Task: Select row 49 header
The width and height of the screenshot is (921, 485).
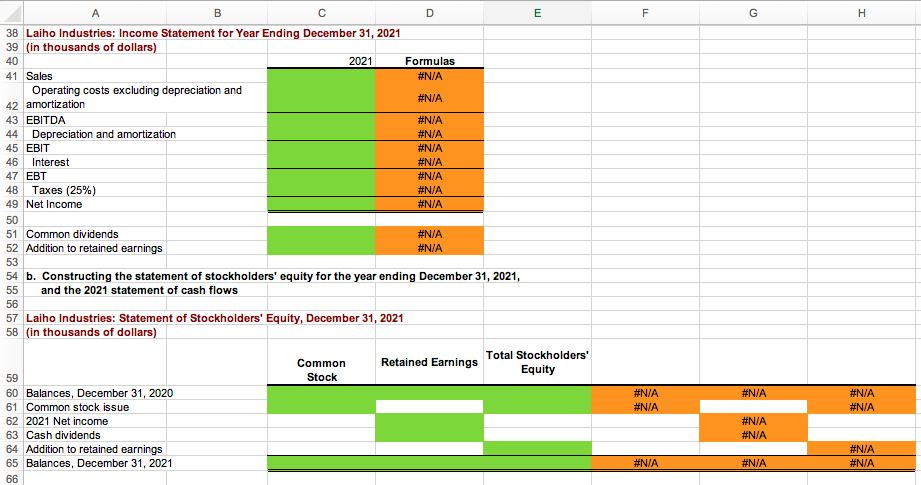Action: (x=12, y=204)
